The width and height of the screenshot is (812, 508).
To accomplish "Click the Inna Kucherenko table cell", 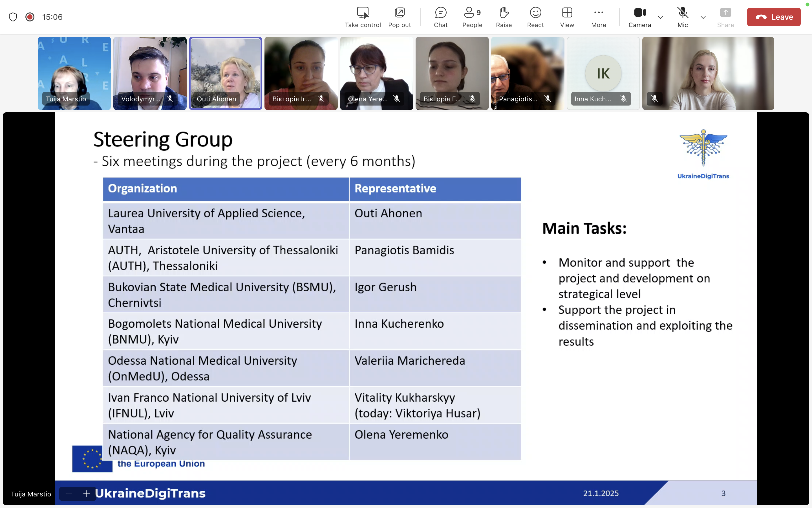I will click(435, 331).
